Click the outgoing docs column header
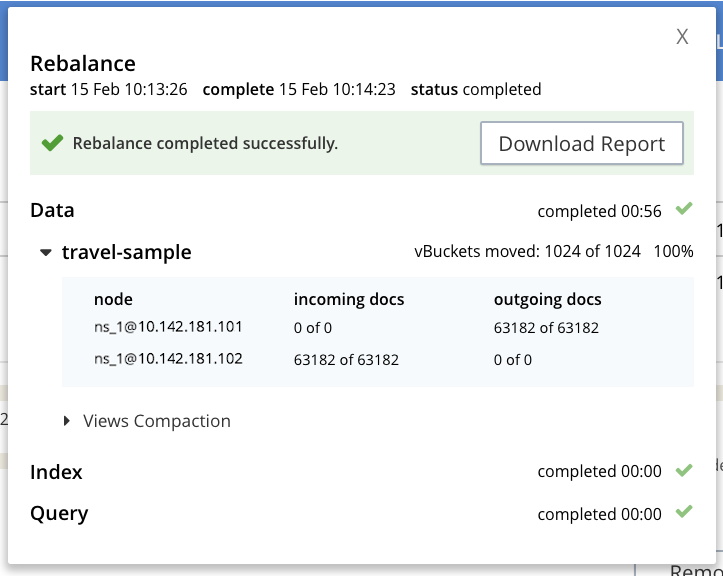 [x=547, y=299]
